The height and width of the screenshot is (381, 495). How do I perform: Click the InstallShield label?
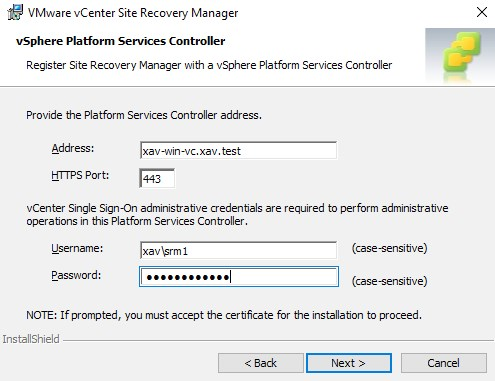(x=31, y=339)
